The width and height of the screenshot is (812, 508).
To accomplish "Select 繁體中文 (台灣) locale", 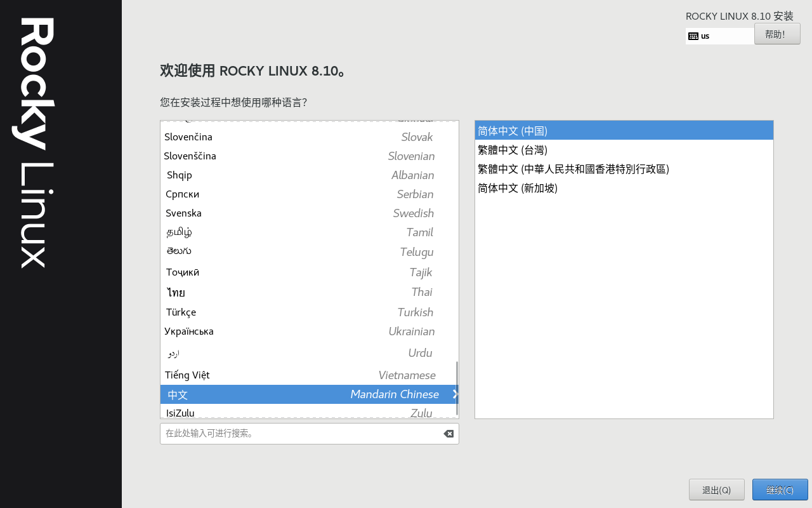I will (624, 150).
